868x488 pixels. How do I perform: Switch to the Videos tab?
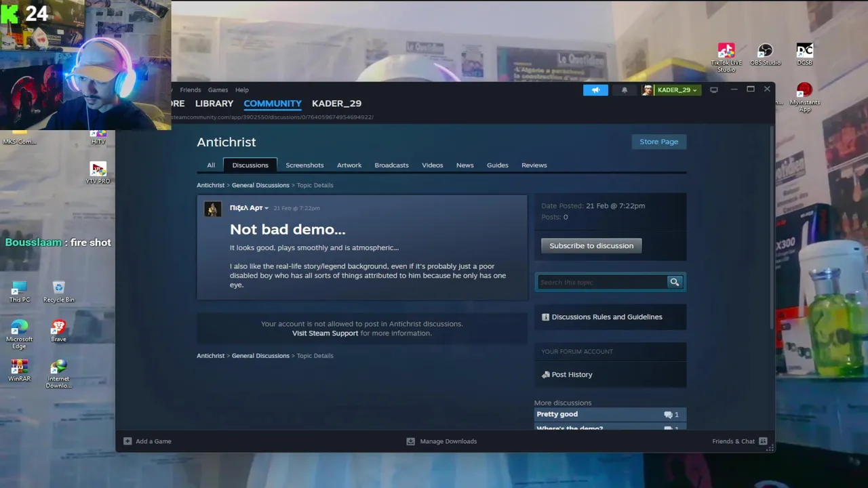(433, 165)
